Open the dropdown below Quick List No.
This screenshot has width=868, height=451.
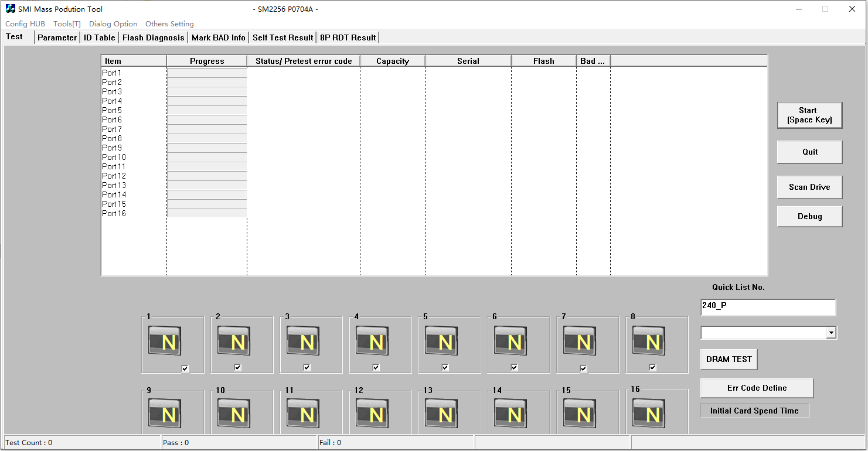pos(831,333)
